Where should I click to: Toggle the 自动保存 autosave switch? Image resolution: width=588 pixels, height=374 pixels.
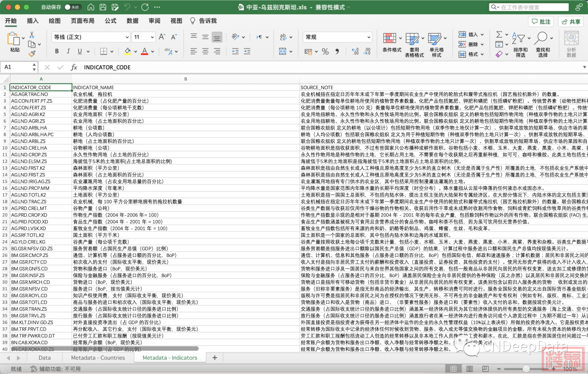pos(73,7)
